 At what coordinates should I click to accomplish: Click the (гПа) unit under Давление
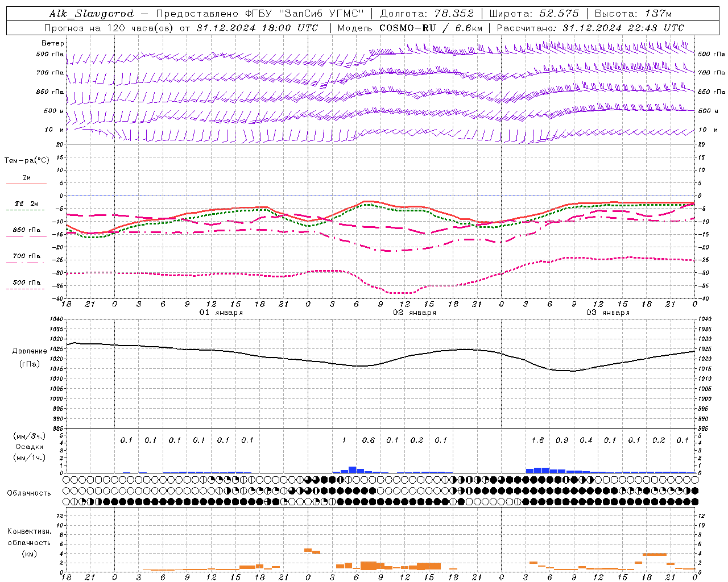pos(30,364)
